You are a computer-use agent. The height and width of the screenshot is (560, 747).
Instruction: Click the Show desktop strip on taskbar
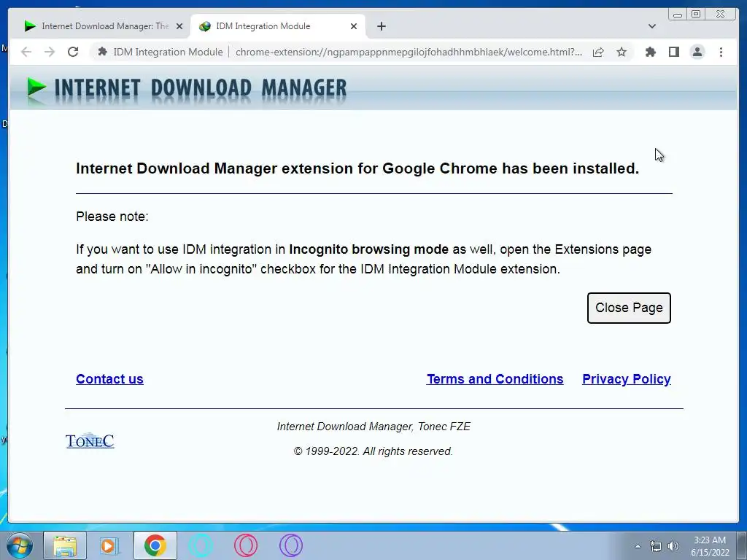(x=741, y=546)
